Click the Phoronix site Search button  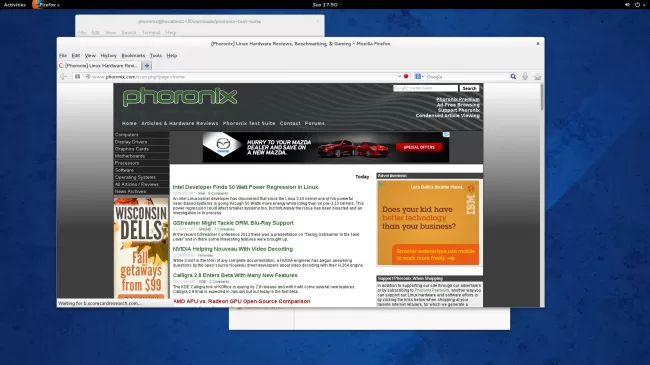click(469, 88)
